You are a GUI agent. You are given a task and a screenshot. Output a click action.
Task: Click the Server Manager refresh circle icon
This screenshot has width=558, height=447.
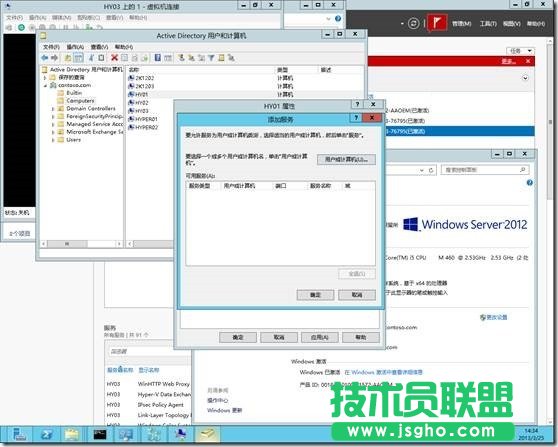pyautogui.click(x=413, y=23)
